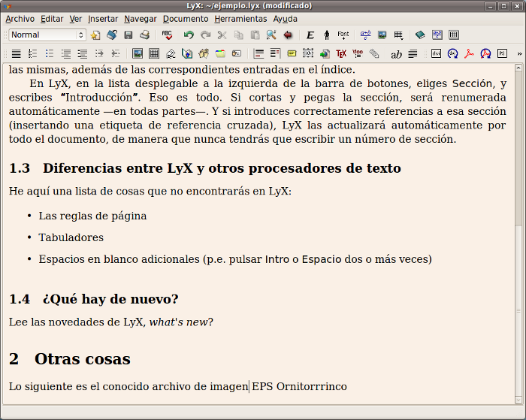Screen dimensions: 526x420
Task: View DVI output
Action: [436, 53]
